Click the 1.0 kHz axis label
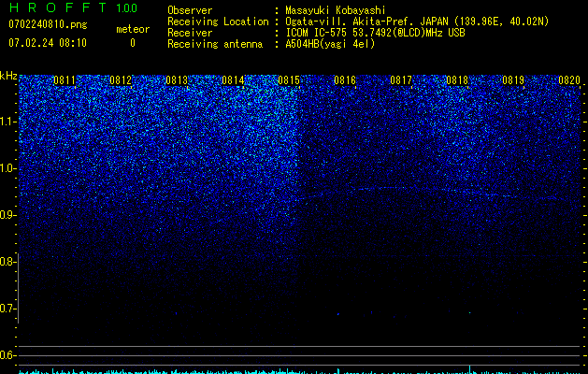Viewport: 588px width, 374px height. coord(7,168)
